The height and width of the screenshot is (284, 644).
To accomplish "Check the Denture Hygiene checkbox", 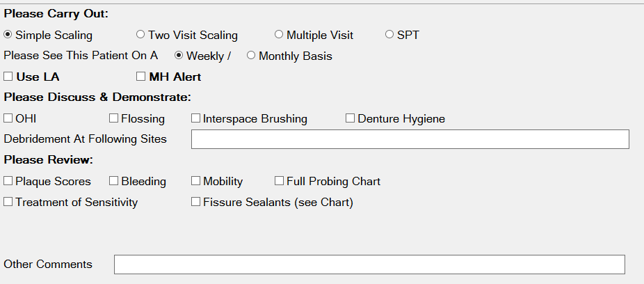I will pos(351,118).
